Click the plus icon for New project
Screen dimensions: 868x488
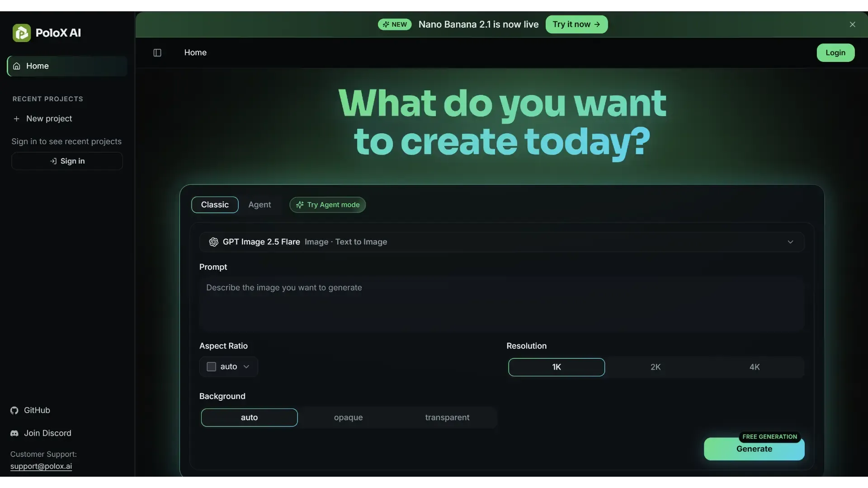coord(17,119)
